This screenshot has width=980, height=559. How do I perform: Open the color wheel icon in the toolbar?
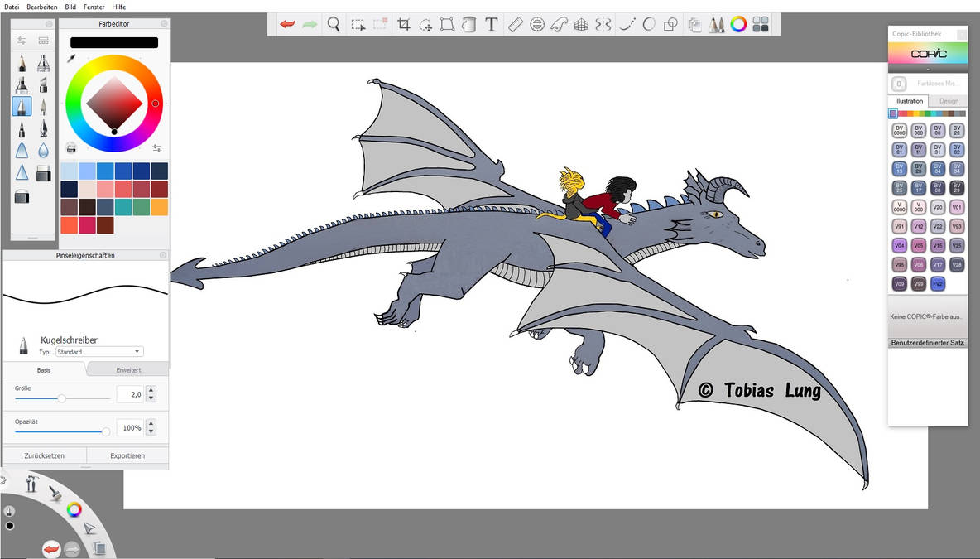[x=737, y=25]
